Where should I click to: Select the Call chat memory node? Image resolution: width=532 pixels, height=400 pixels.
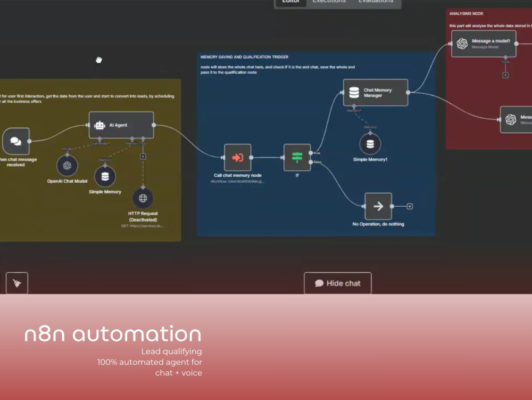pyautogui.click(x=237, y=158)
